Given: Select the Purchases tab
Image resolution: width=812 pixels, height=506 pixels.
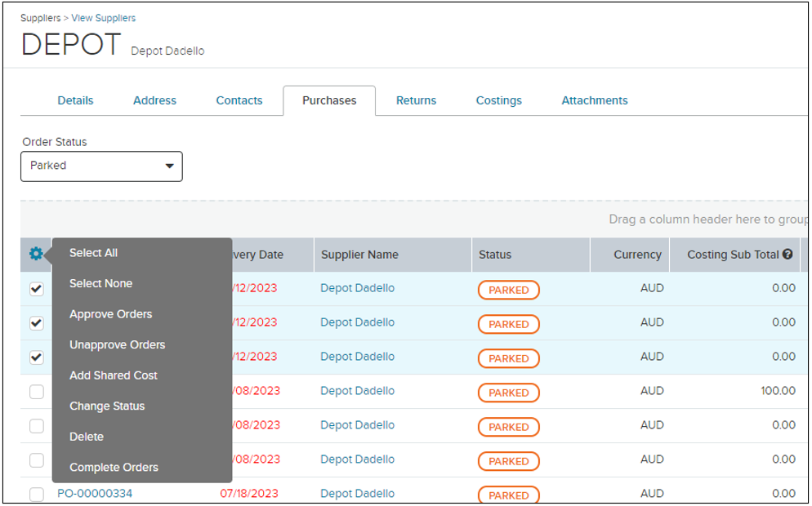Looking at the screenshot, I should pyautogui.click(x=329, y=100).
